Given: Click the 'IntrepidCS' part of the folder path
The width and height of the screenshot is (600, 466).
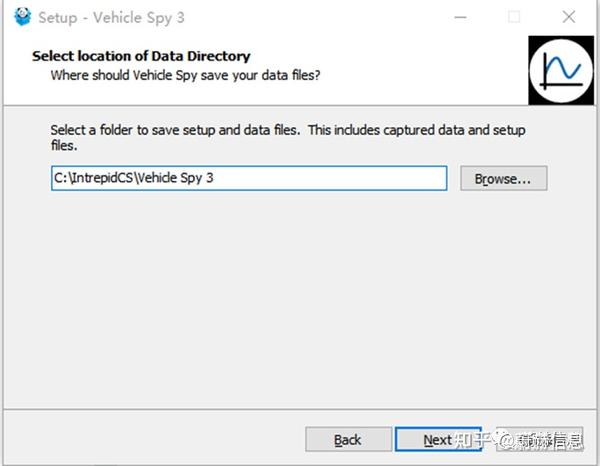Looking at the screenshot, I should point(98,178).
